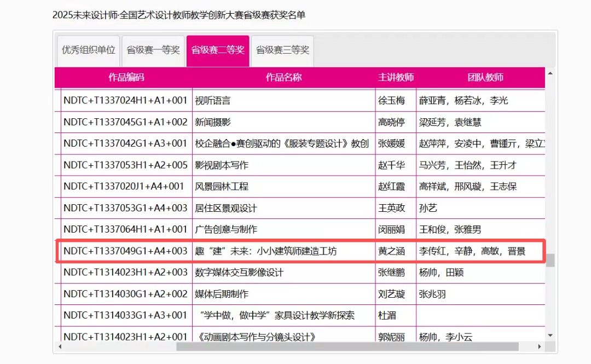Click the 广告创意与制作 work name
The height and width of the screenshot is (364, 591).
226,229
